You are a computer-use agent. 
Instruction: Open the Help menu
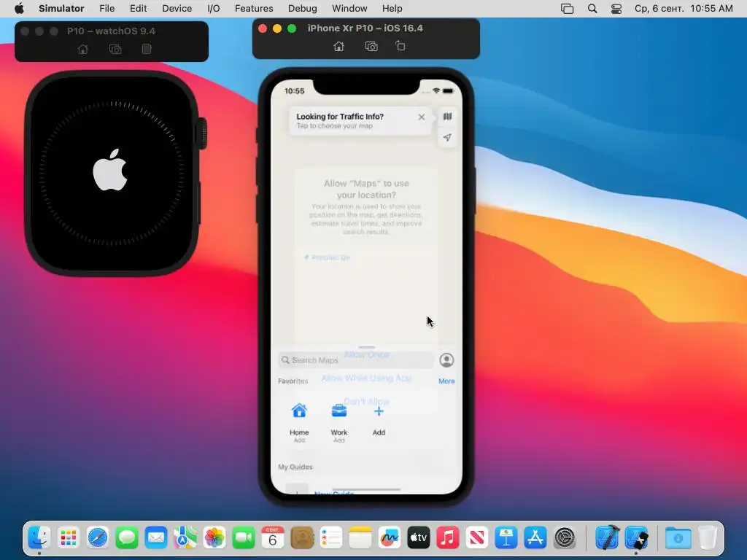(392, 9)
